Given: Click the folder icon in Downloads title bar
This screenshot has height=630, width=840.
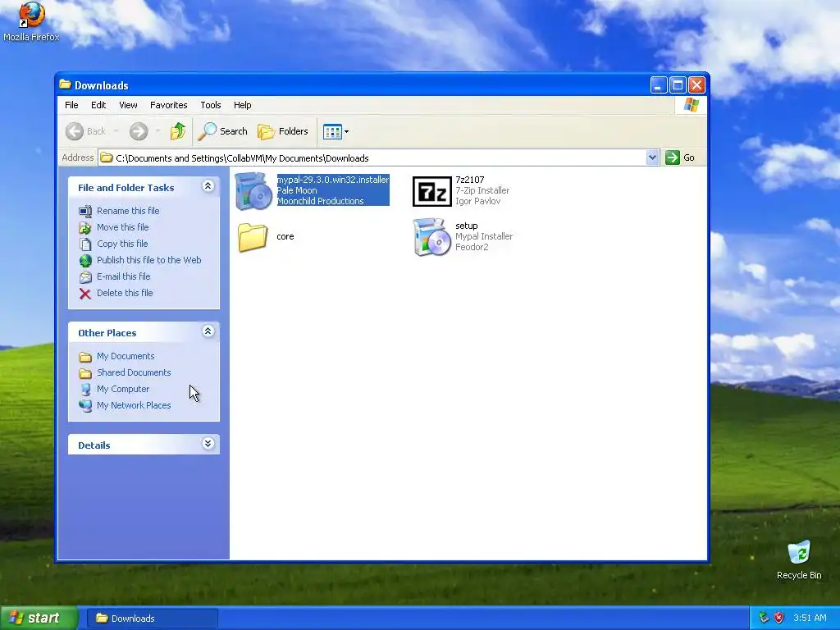Looking at the screenshot, I should (x=66, y=84).
